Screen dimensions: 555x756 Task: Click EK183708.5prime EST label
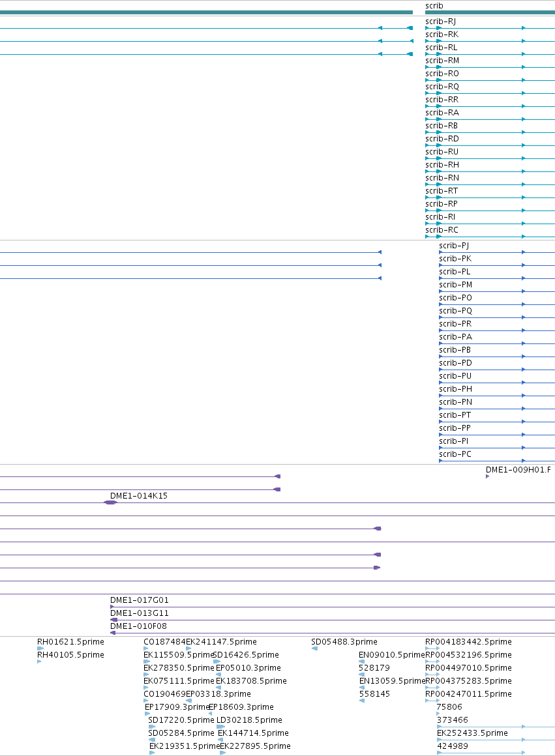pyautogui.click(x=251, y=681)
